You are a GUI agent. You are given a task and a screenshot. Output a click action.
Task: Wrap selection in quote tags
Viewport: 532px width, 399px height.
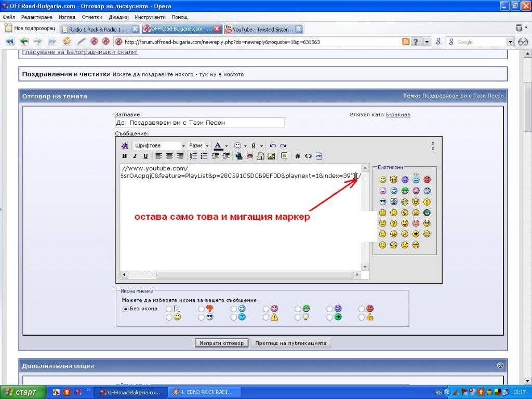point(284,156)
